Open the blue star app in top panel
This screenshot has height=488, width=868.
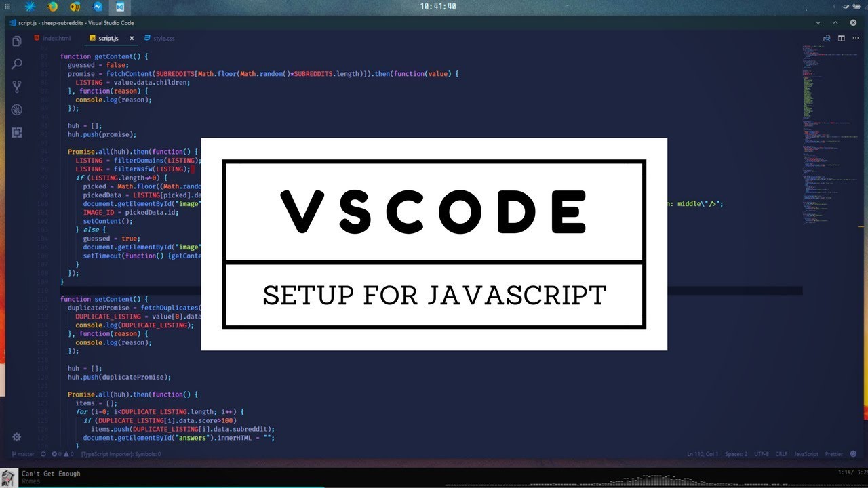tap(31, 7)
